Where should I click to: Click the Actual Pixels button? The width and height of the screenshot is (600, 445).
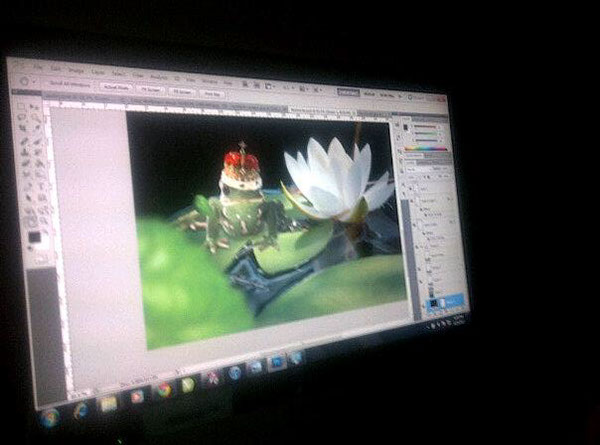(116, 87)
